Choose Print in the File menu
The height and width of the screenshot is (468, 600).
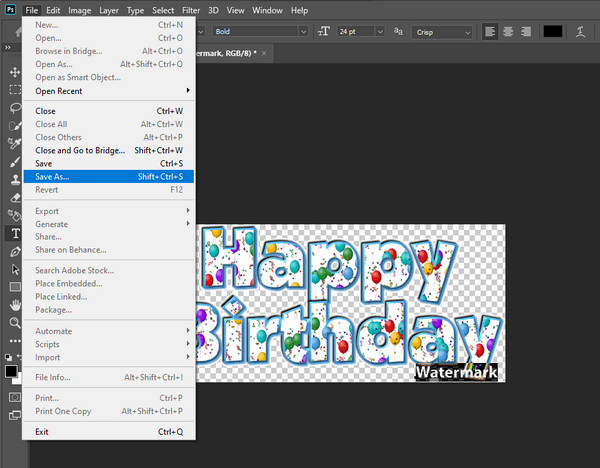[x=109, y=398]
